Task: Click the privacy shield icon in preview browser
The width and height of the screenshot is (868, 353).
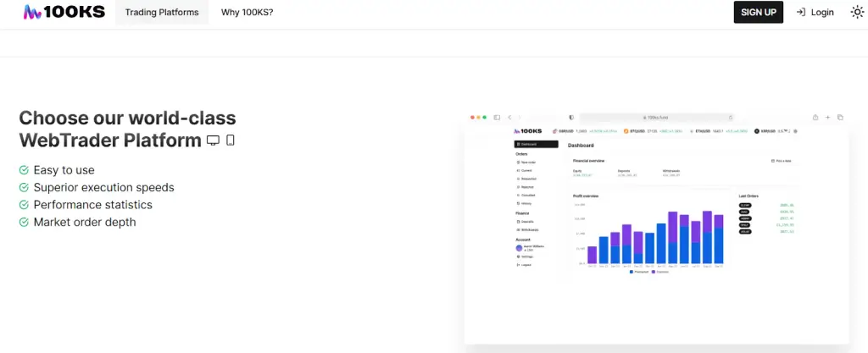Action: tap(571, 117)
